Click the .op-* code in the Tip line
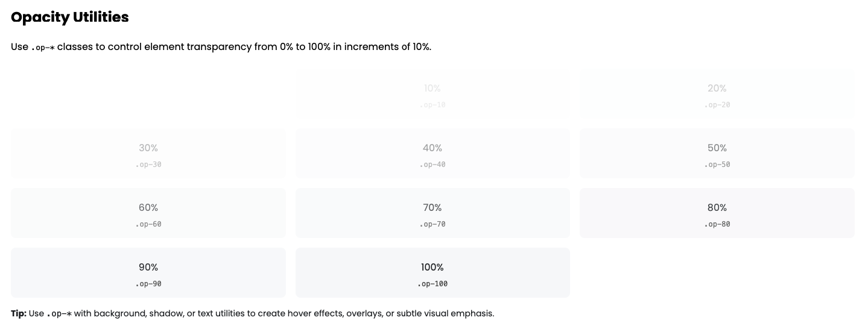 (59, 314)
